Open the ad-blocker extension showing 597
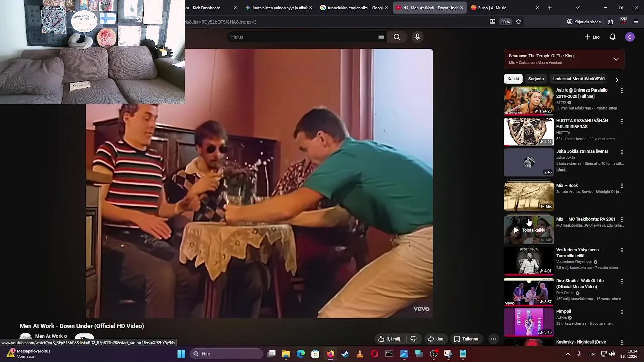The height and width of the screenshot is (362, 644). 623,21
